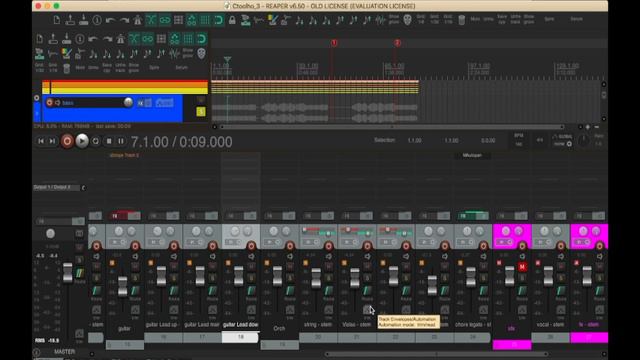
Task: Click Serum button in the top toolbar
Action: click(576, 19)
